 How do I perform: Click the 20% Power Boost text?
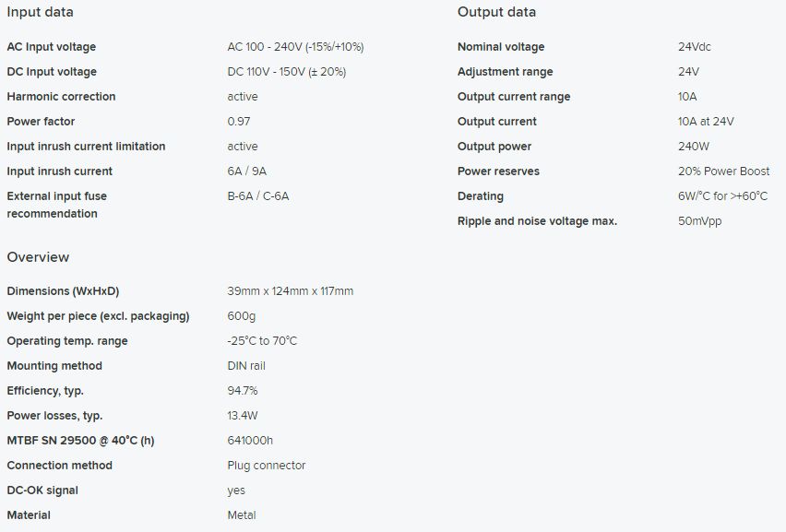pos(724,171)
